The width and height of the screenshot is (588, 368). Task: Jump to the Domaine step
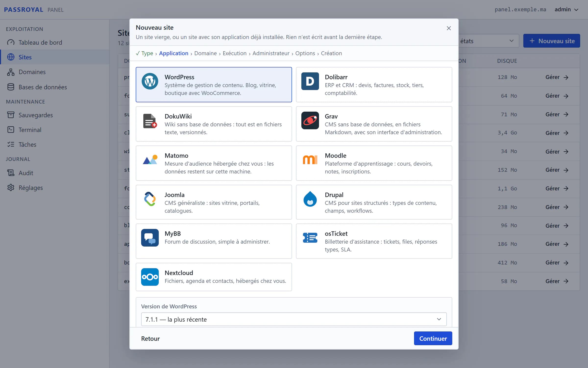(205, 53)
